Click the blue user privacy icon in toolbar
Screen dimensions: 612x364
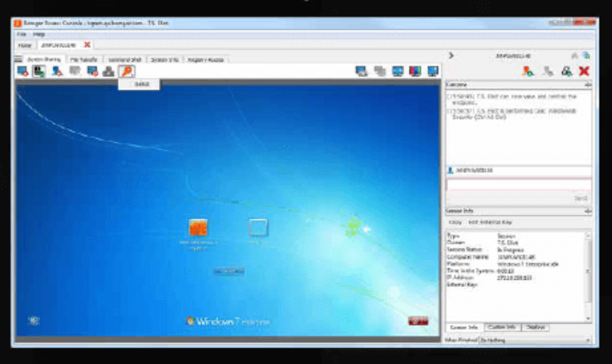(x=57, y=71)
